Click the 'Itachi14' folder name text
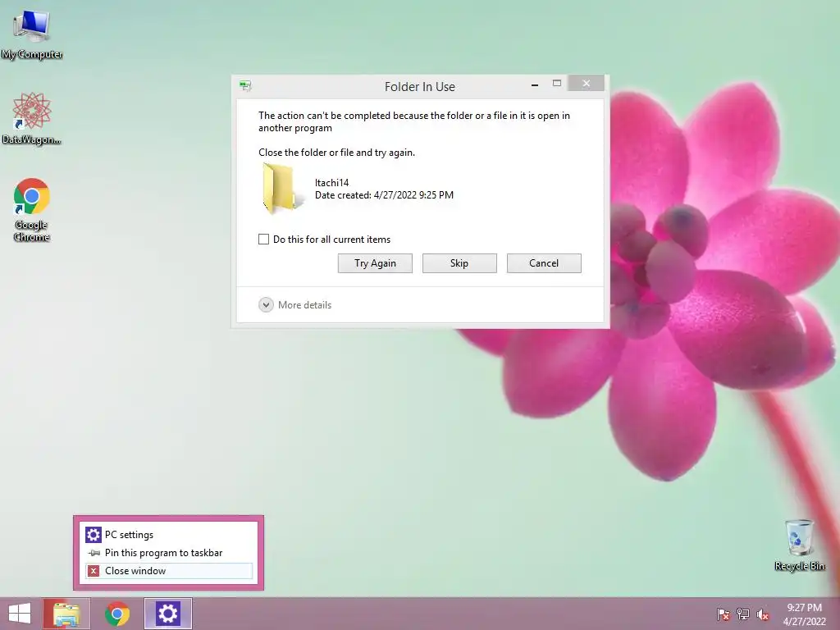The width and height of the screenshot is (840, 630). click(331, 183)
